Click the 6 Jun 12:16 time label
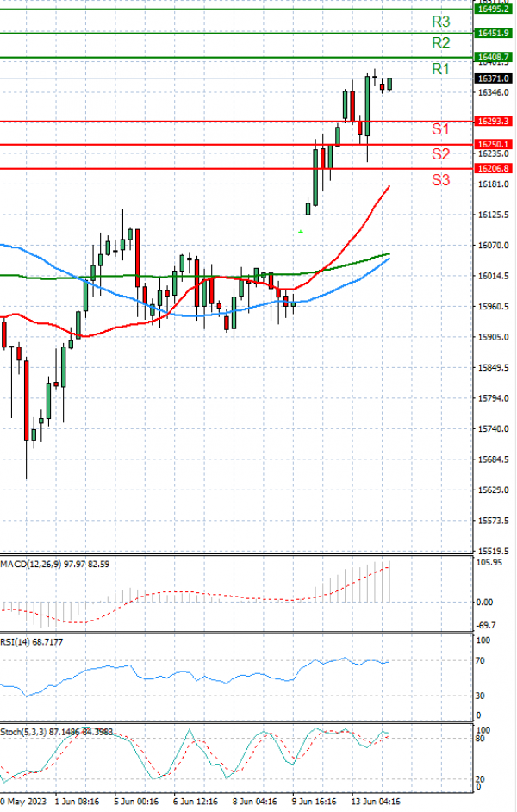The width and height of the screenshot is (517, 812). click(x=196, y=802)
